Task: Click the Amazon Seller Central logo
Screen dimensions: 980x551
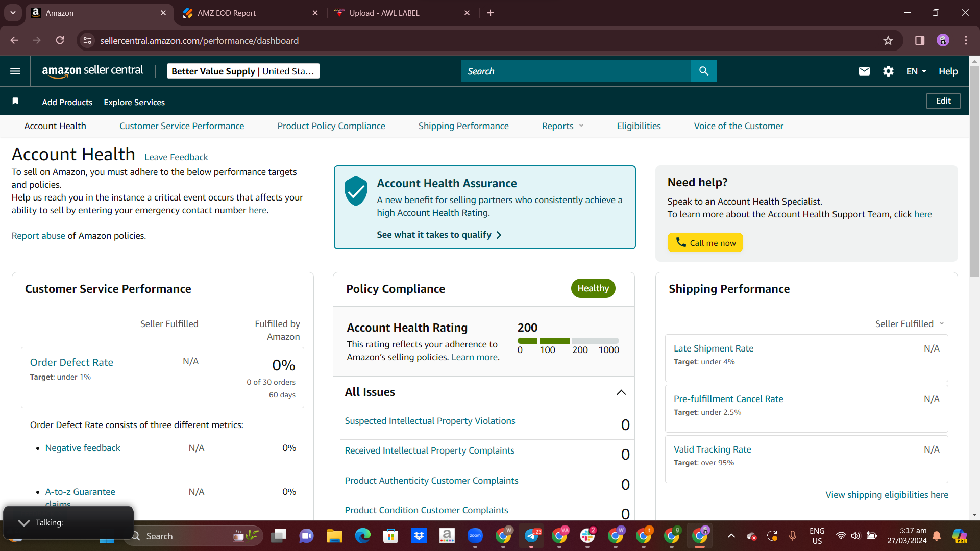Action: pos(92,71)
